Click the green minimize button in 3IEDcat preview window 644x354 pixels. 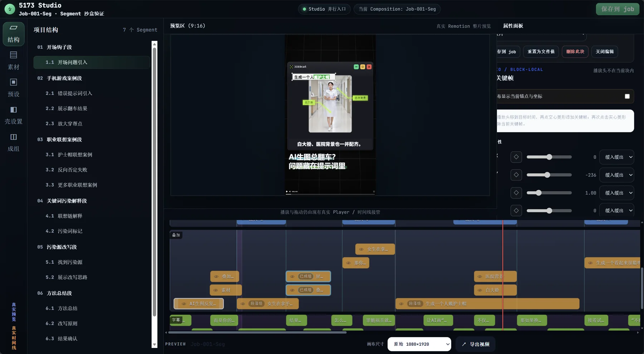(356, 67)
